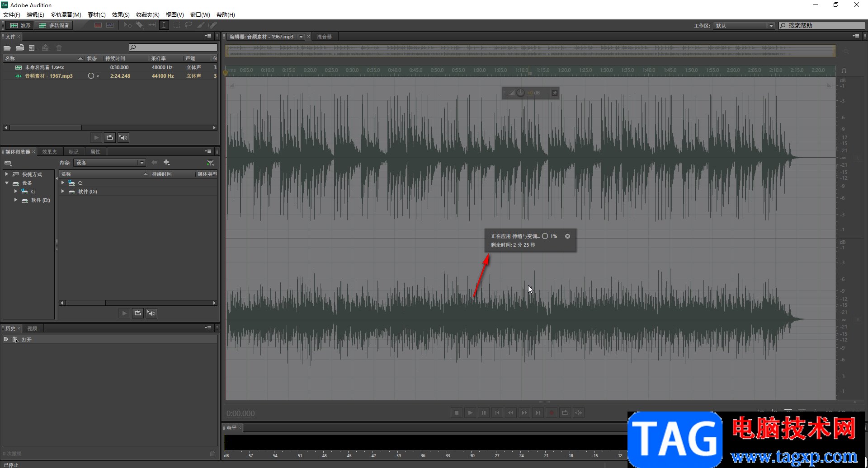Screen dimensions: 868x468
Task: Open the 素材(C) menu
Action: tap(97, 15)
